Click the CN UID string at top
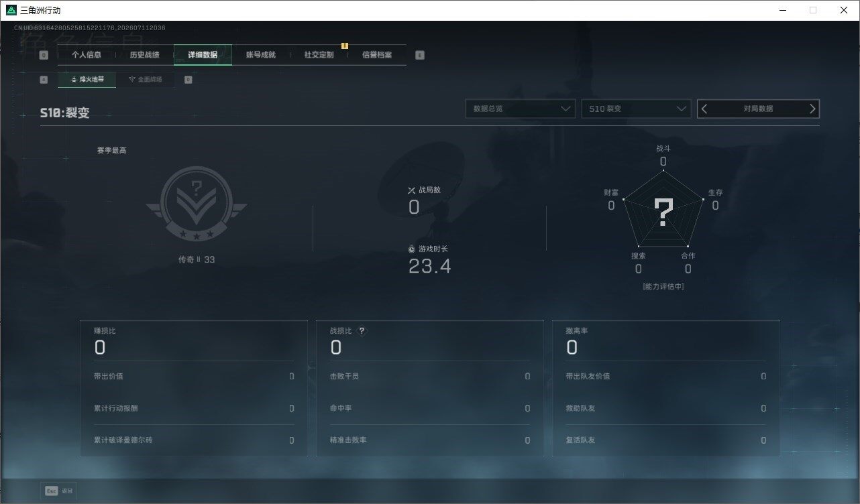 (x=90, y=28)
